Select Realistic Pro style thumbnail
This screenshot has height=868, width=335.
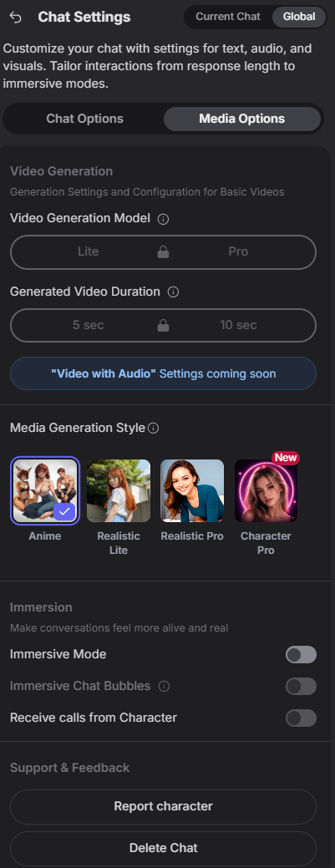(x=192, y=490)
